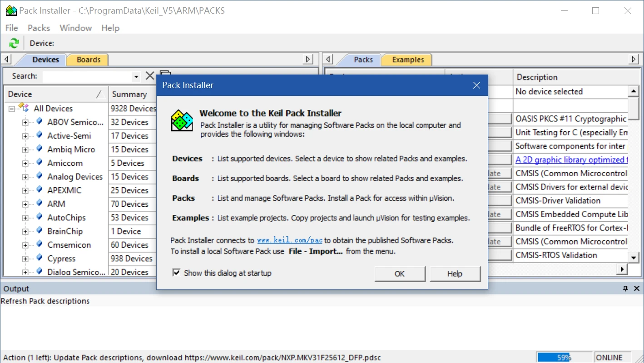Click the Cmsemicon vendor icon
This screenshot has width=644, height=363.
click(40, 244)
